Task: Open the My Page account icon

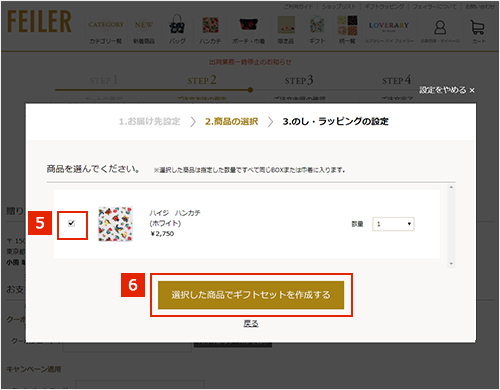Action: (x=440, y=32)
